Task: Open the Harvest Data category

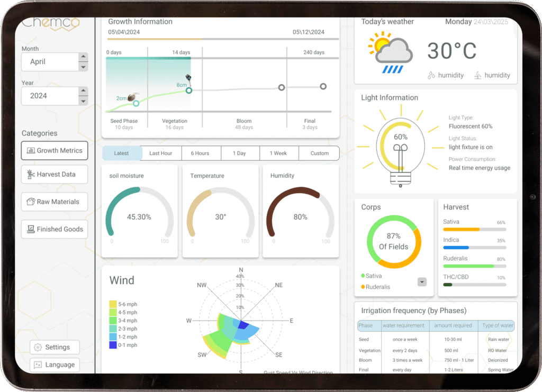Action: pyautogui.click(x=55, y=174)
